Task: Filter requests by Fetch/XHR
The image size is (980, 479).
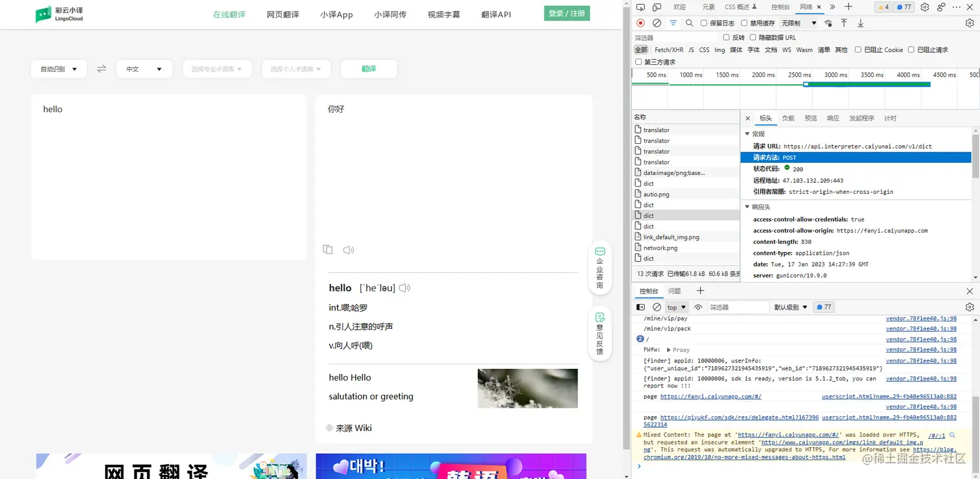Action: [669, 50]
